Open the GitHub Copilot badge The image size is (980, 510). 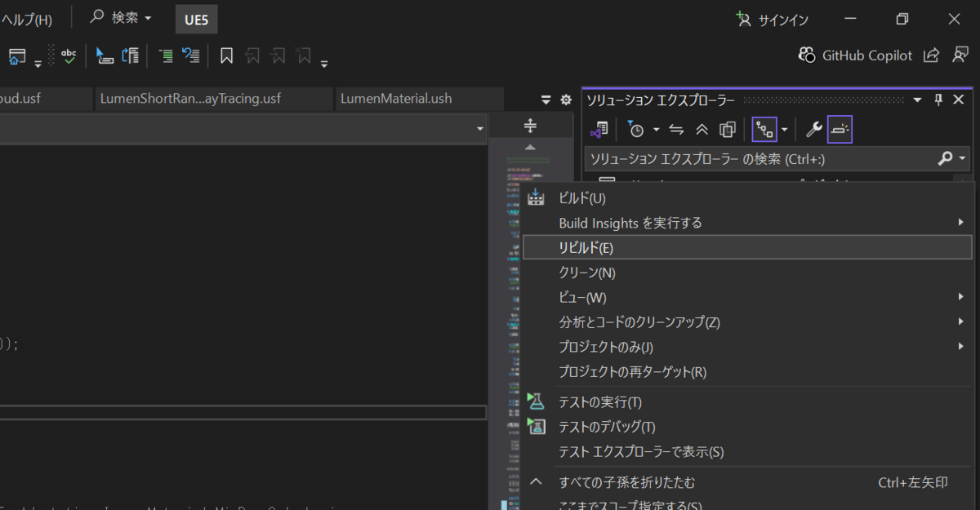[855, 55]
